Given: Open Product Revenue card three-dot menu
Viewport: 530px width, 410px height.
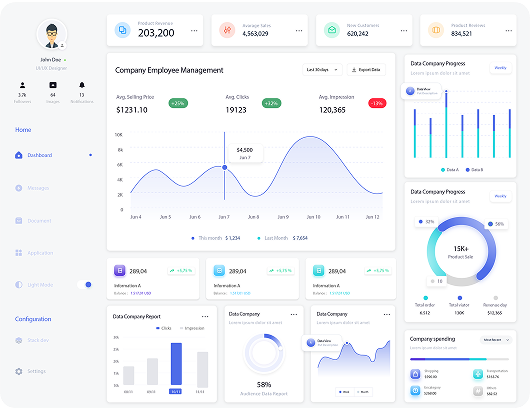Looking at the screenshot, I should (194, 30).
